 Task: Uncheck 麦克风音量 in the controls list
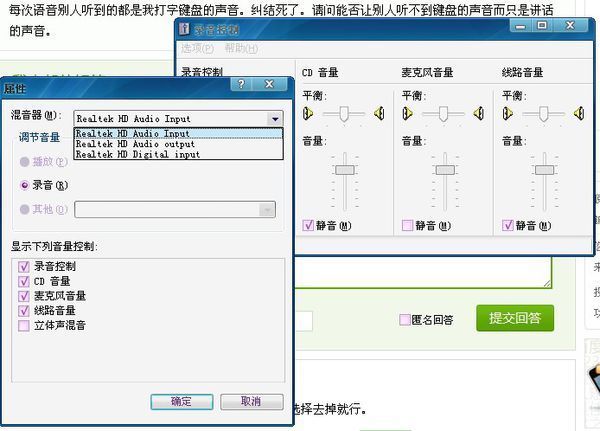[24, 296]
